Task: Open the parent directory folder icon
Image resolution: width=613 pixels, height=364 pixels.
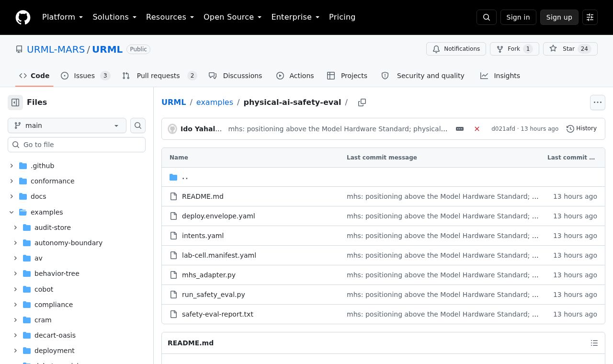Action: tap(173, 177)
